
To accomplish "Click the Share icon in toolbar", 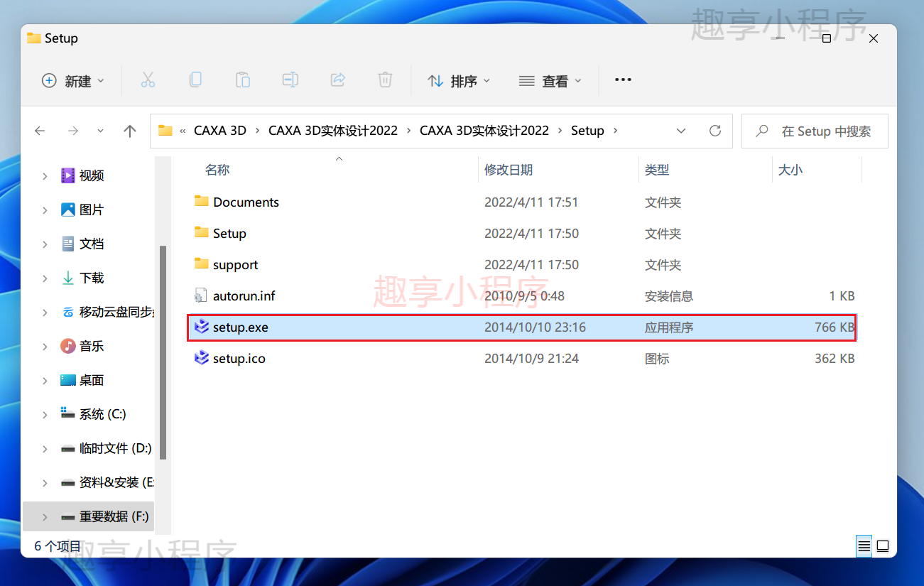I will click(x=338, y=80).
